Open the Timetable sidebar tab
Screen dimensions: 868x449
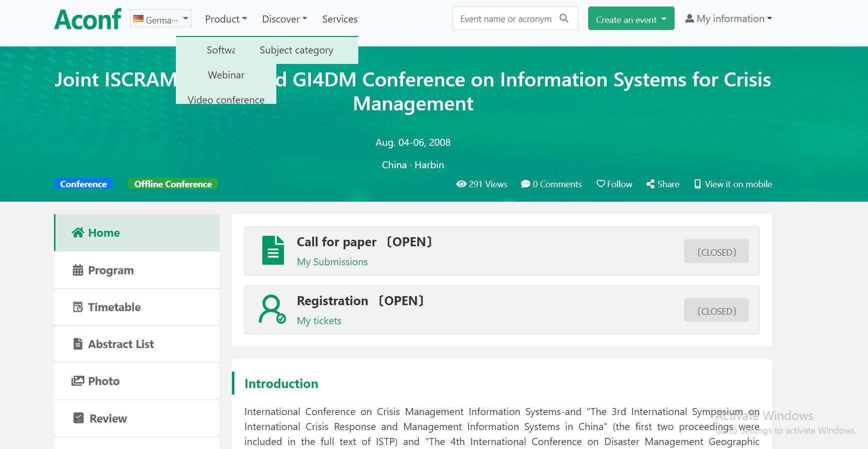tap(137, 307)
